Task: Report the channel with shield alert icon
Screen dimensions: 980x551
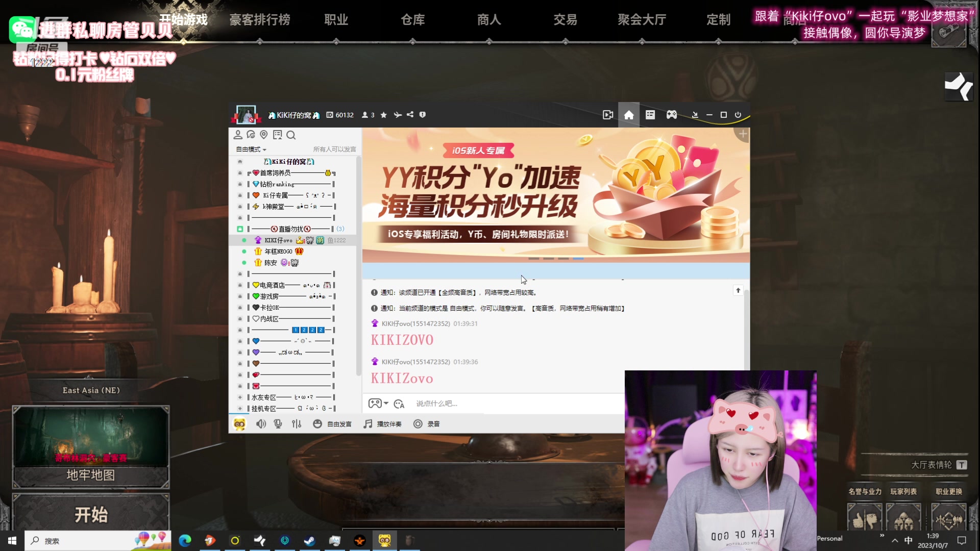Action: [423, 115]
